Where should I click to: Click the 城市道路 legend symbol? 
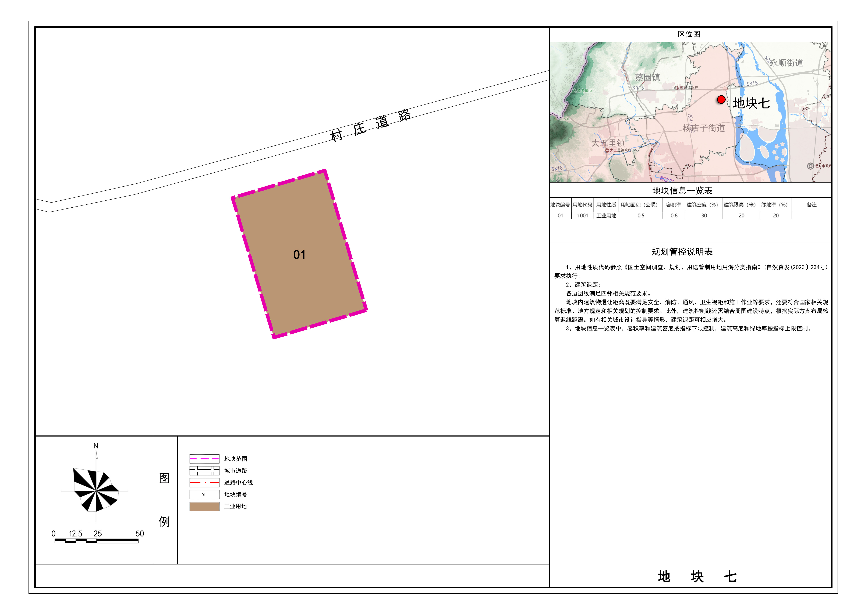(204, 471)
